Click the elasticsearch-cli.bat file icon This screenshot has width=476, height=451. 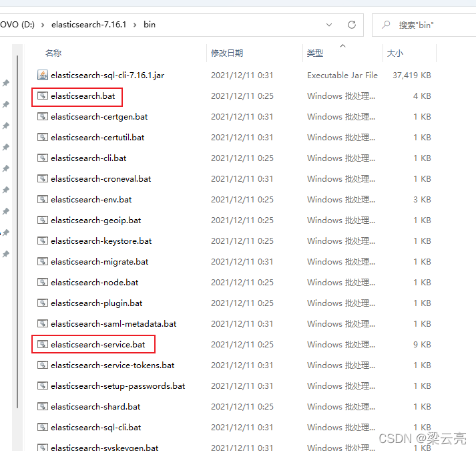(x=43, y=158)
